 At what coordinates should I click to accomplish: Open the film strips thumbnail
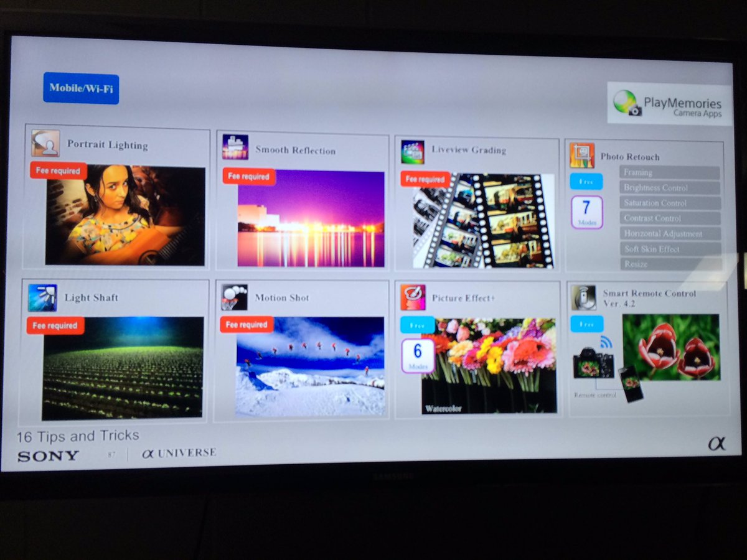tap(483, 221)
